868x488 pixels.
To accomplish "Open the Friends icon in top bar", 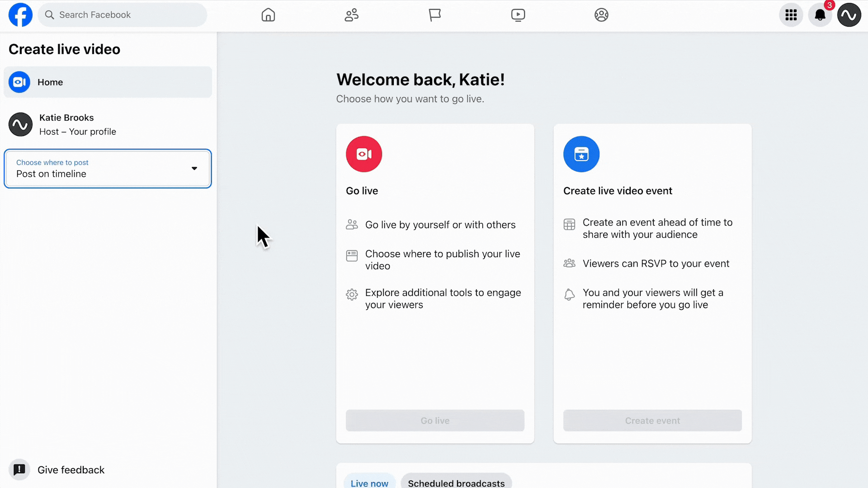I will [351, 15].
